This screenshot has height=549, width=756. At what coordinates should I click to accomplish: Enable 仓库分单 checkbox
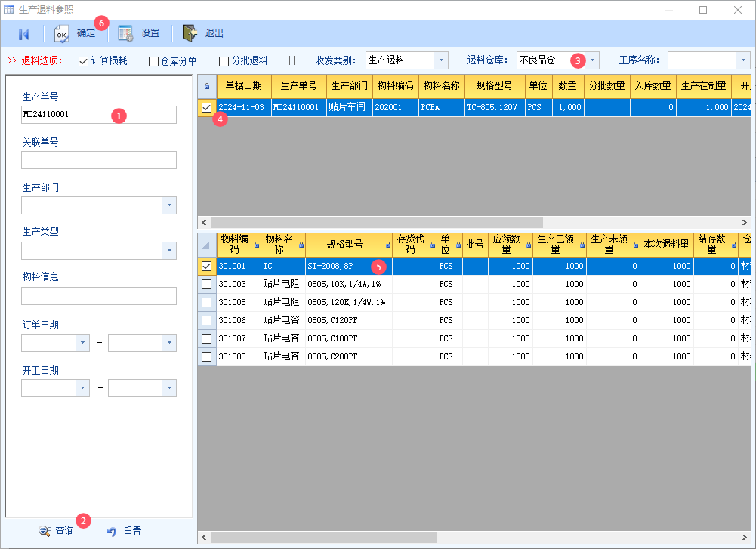pos(154,61)
